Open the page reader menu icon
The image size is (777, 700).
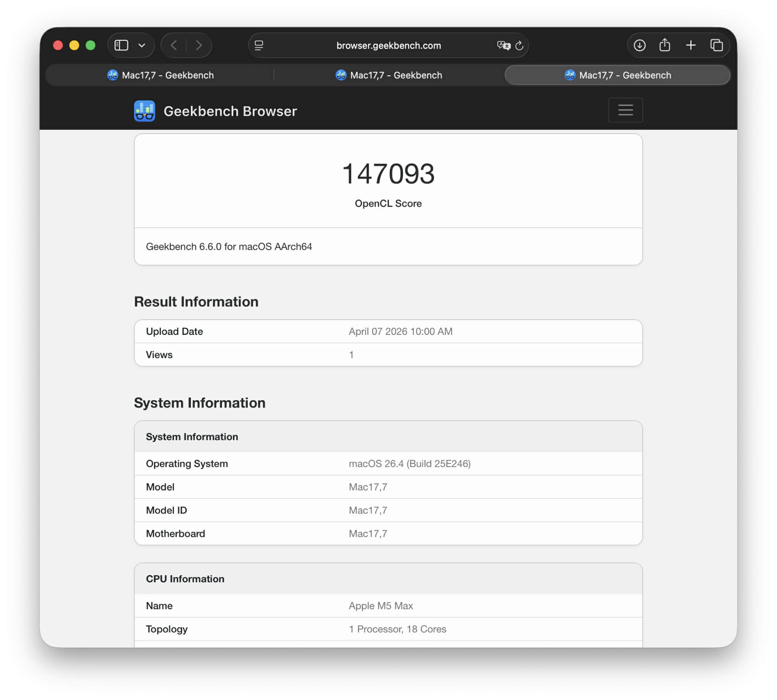click(259, 45)
